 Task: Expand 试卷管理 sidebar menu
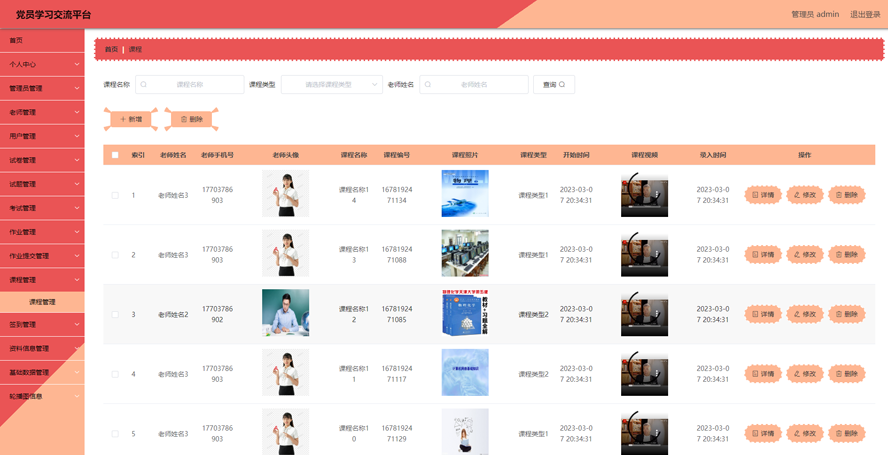click(x=42, y=160)
